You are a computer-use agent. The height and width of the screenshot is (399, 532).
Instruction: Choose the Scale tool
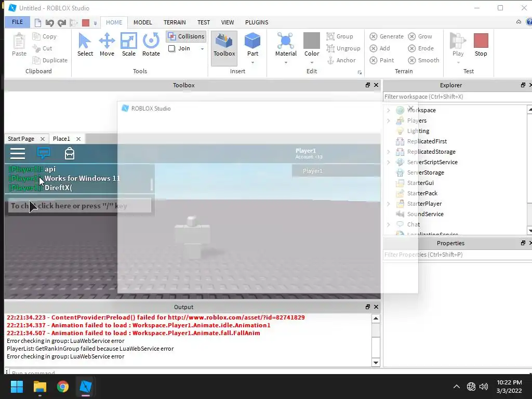129,45
